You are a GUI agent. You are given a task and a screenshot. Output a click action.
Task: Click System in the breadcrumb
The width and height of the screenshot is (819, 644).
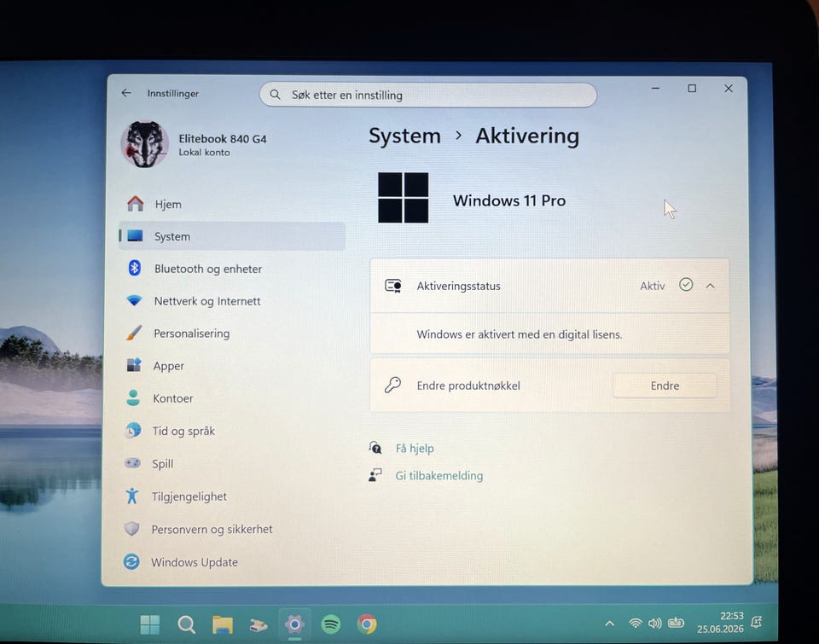tap(404, 136)
